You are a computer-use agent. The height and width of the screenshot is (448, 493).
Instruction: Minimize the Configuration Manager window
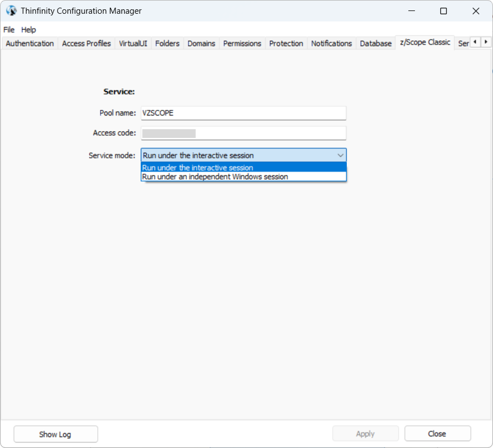click(411, 11)
